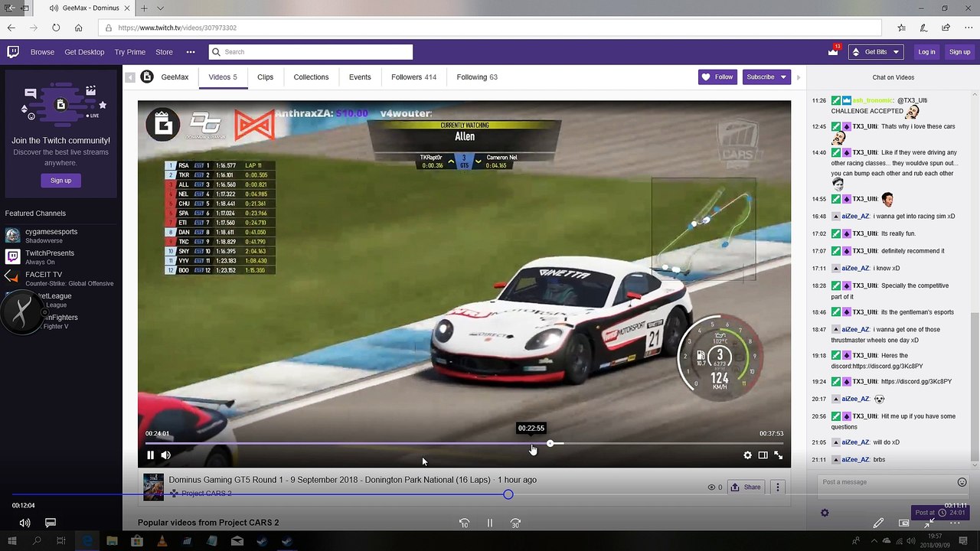The height and width of the screenshot is (551, 980).
Task: Open video options three-dot menu
Action: coord(778,487)
